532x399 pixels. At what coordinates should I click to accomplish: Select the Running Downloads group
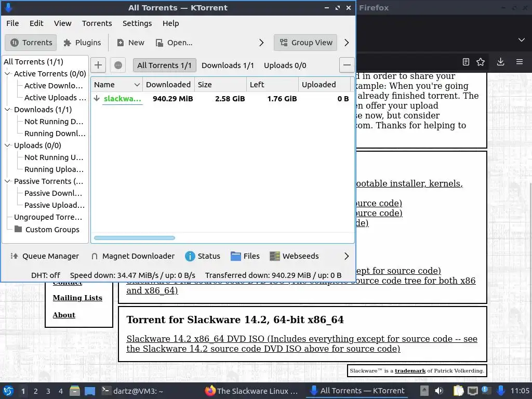coord(55,134)
